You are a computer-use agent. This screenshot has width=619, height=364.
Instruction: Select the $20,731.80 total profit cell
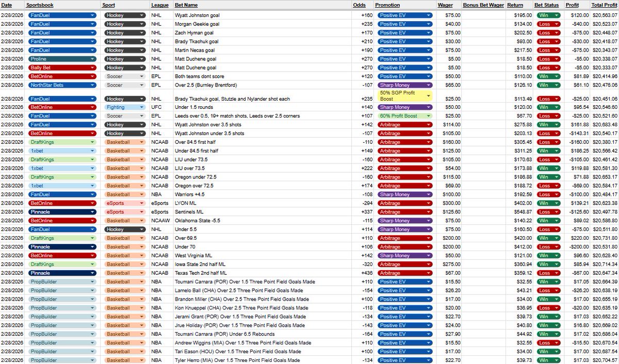tap(605, 238)
